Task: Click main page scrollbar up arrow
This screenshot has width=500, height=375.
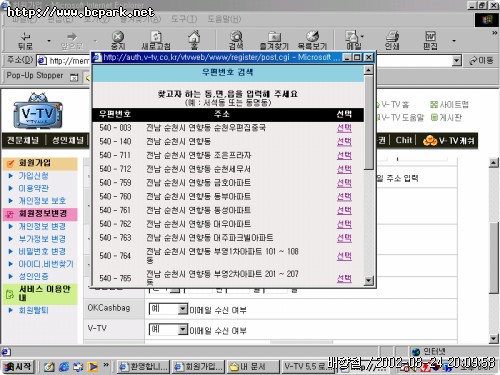Action: pyautogui.click(x=494, y=163)
